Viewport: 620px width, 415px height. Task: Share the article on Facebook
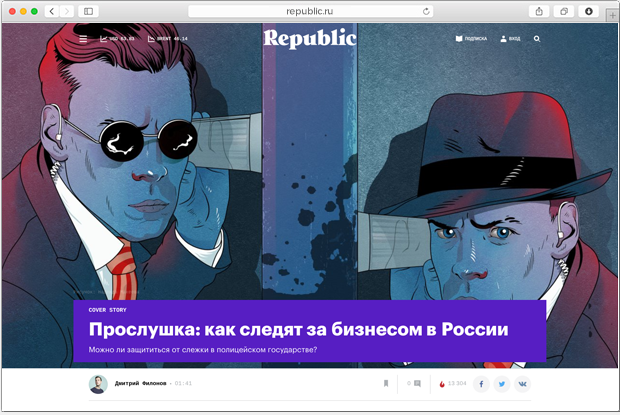pos(481,384)
